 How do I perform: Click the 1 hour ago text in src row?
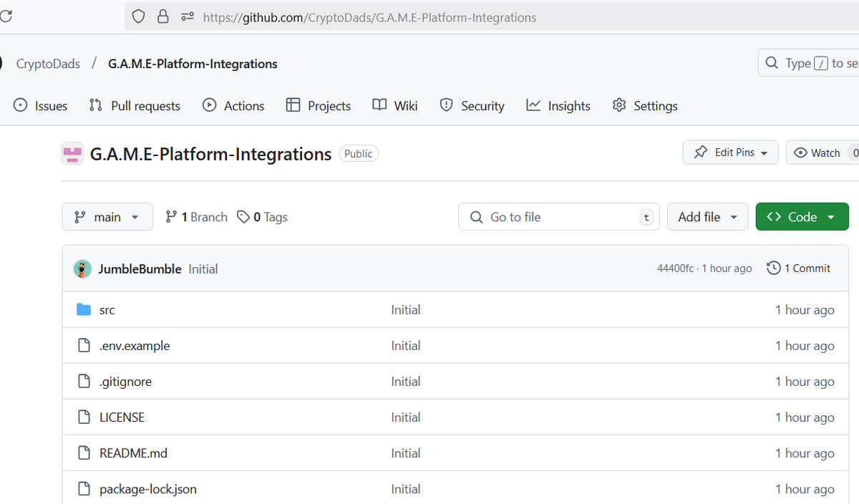(805, 310)
